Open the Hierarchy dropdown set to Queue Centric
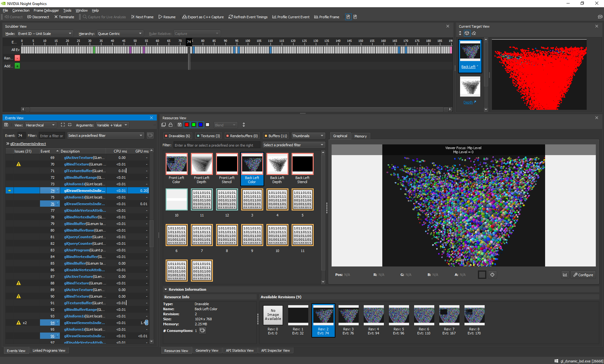 120,33
